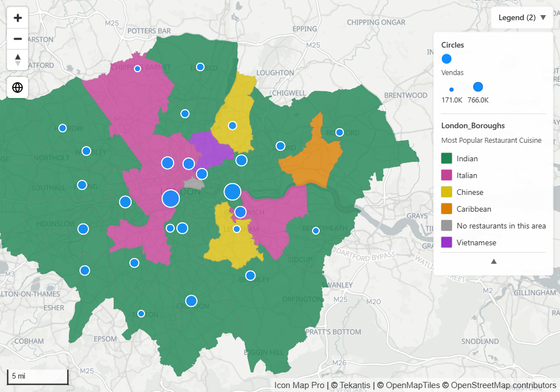Collapse legend panel with bottom triangle
The width and height of the screenshot is (560, 392).
tap(493, 262)
